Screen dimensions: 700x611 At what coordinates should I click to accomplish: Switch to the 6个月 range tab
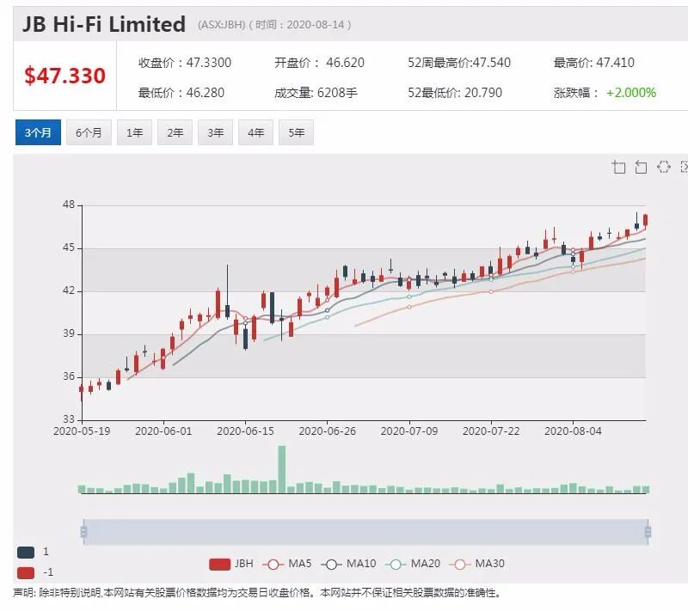point(89,132)
